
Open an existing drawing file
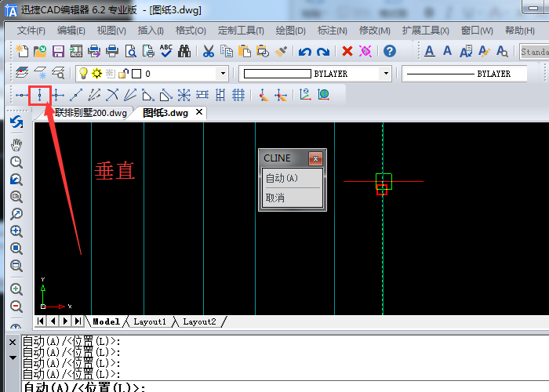[x=40, y=52]
